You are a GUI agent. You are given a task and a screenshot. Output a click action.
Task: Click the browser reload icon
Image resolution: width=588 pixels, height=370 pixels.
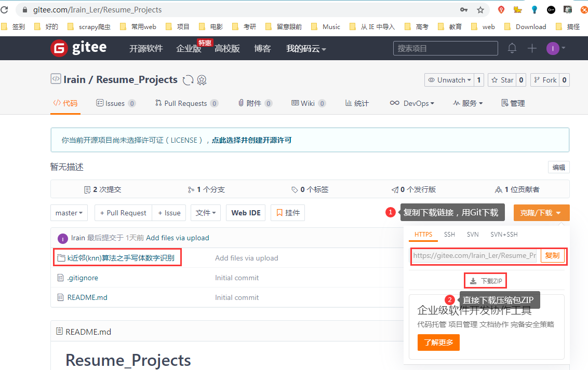click(x=4, y=10)
